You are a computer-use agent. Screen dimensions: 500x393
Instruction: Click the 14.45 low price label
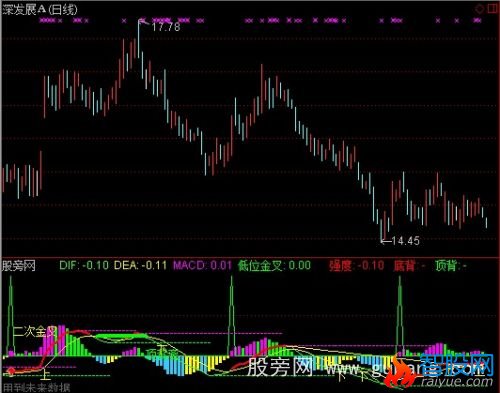pos(405,241)
